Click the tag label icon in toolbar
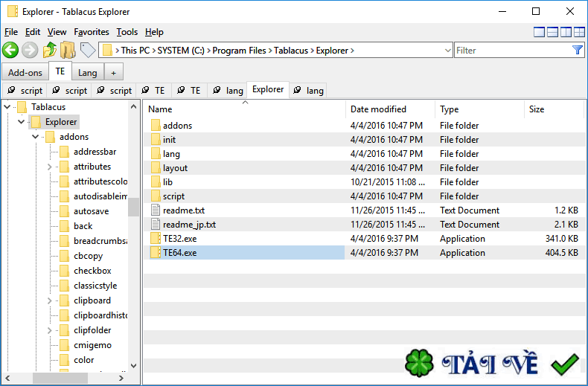 pos(88,51)
